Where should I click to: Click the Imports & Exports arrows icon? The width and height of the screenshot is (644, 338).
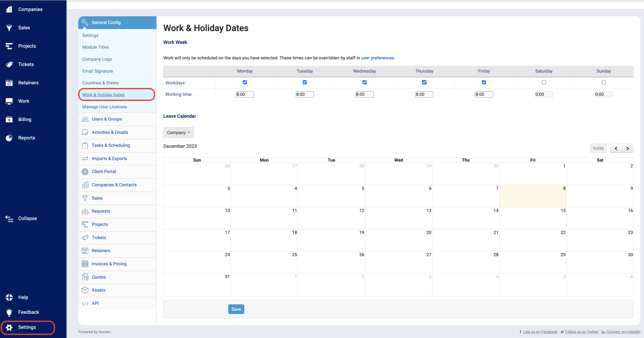point(85,159)
